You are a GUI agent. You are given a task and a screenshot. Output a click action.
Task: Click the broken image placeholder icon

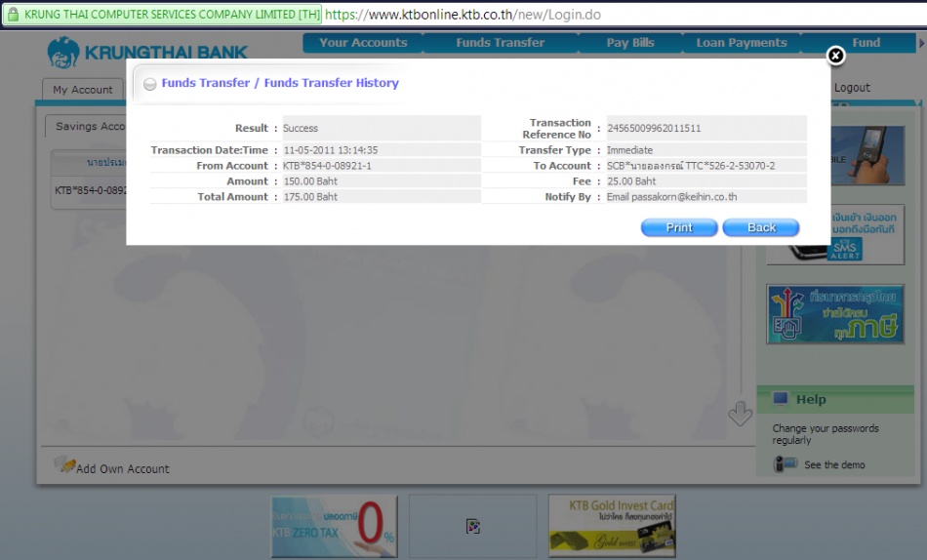[x=473, y=526]
